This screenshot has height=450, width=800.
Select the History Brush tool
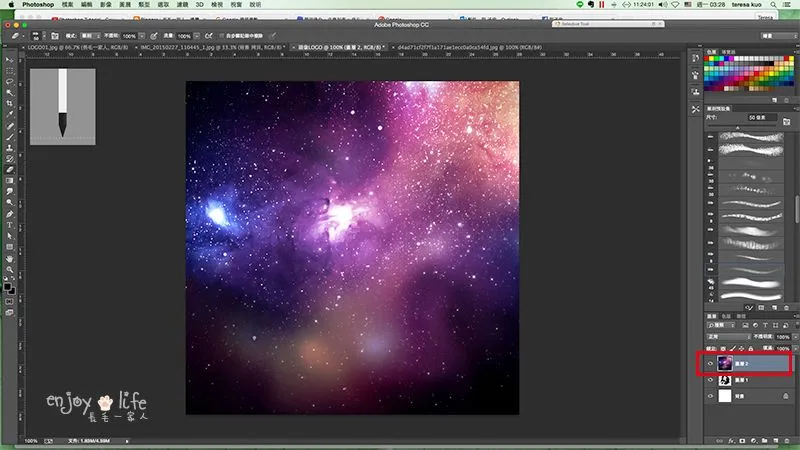click(10, 159)
